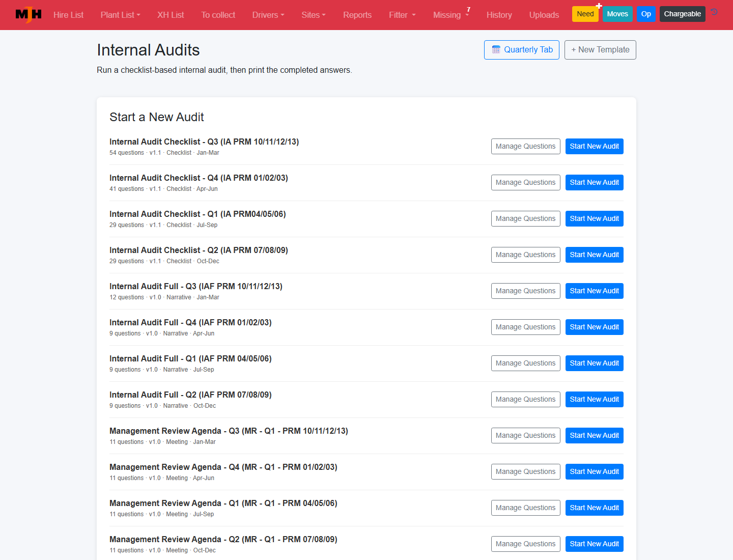Manage Questions for Checklist Q1
The width and height of the screenshot is (733, 560).
coord(525,218)
